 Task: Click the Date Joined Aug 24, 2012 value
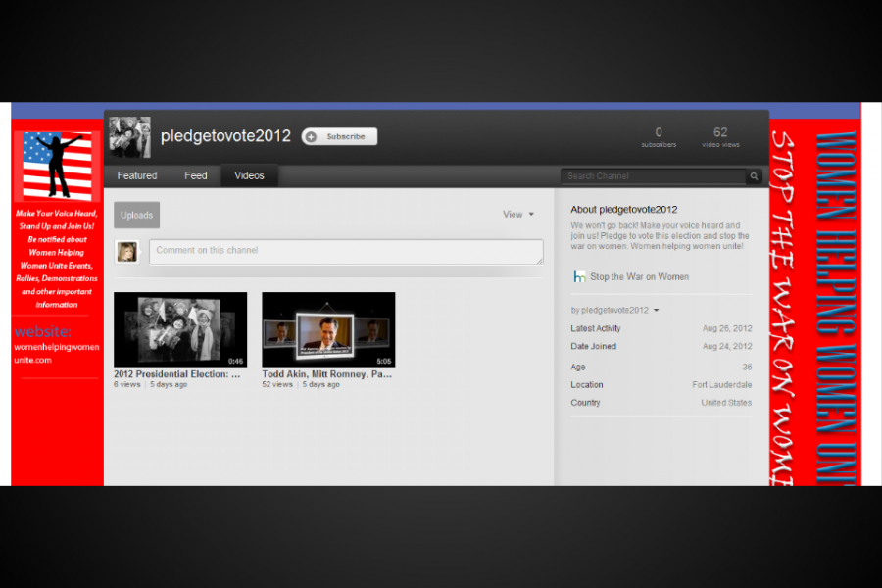tap(727, 346)
